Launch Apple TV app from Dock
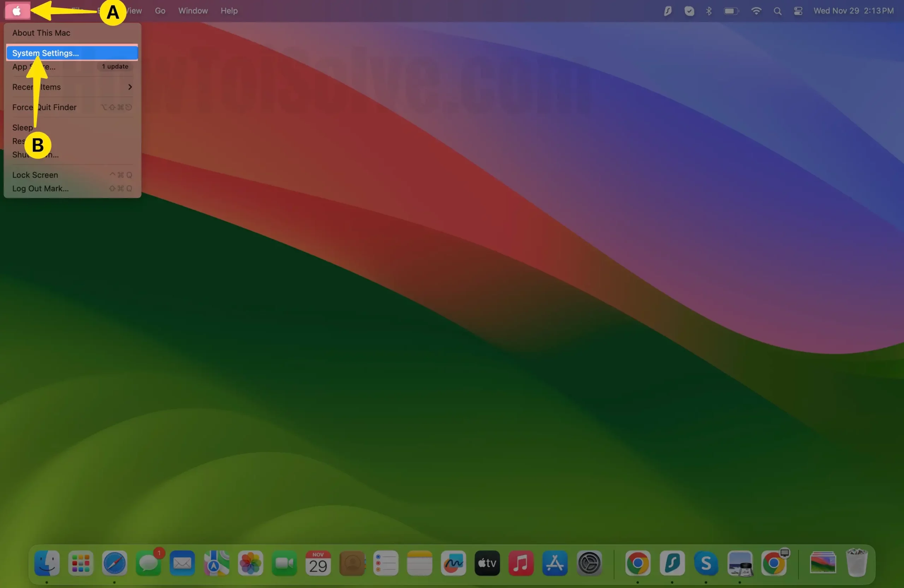 [x=487, y=563]
